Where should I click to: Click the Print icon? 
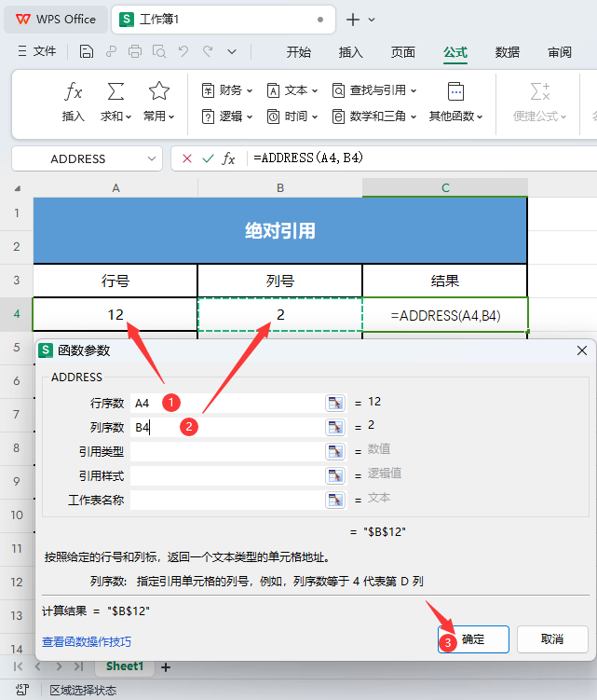135,52
